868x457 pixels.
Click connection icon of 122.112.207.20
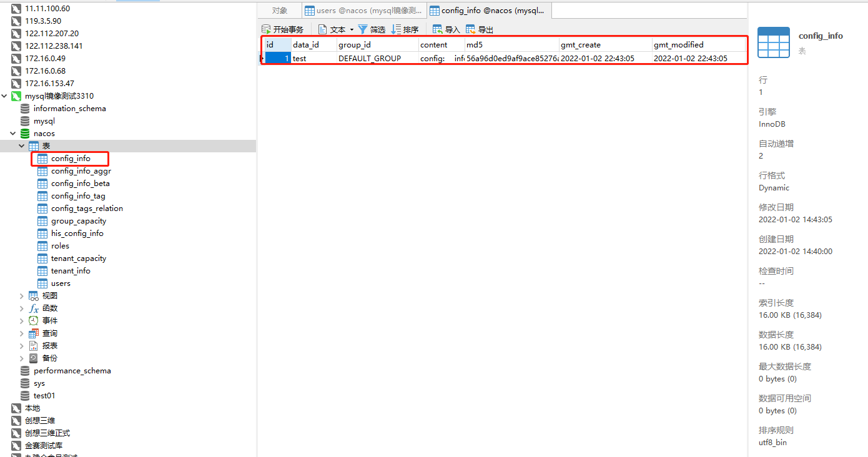coord(16,34)
